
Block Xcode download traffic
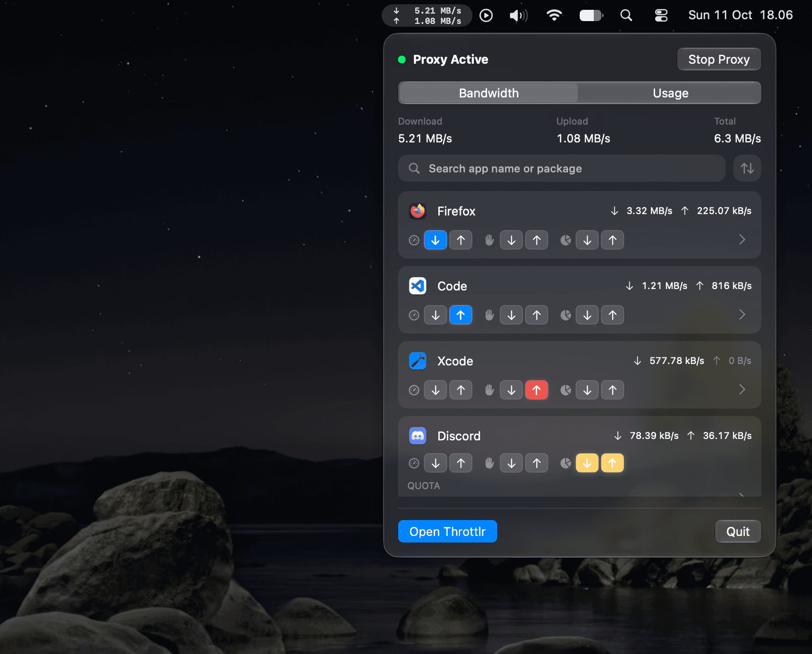click(x=511, y=390)
